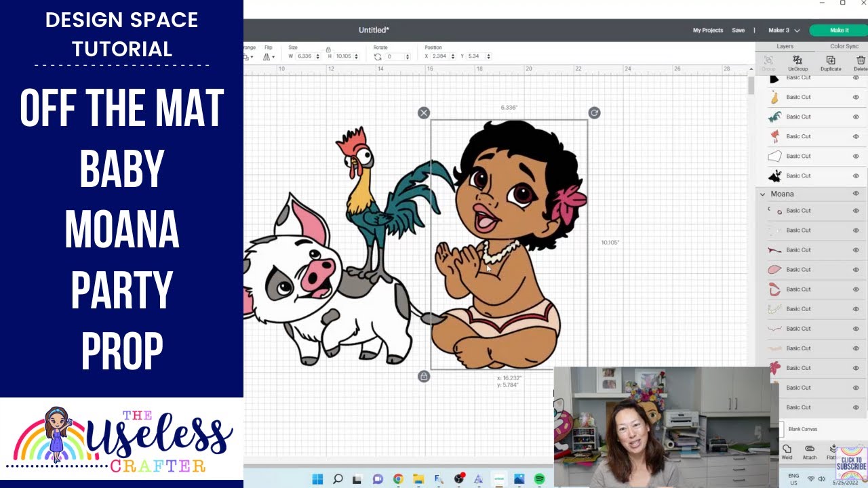Screen dimensions: 868x488
Task: Hide the Moana group layer
Action: click(856, 194)
